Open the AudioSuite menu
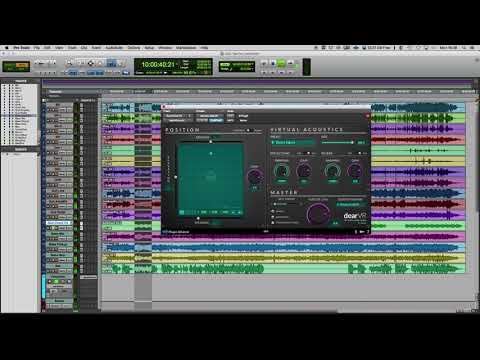This screenshot has width=480, height=360. pyautogui.click(x=114, y=48)
